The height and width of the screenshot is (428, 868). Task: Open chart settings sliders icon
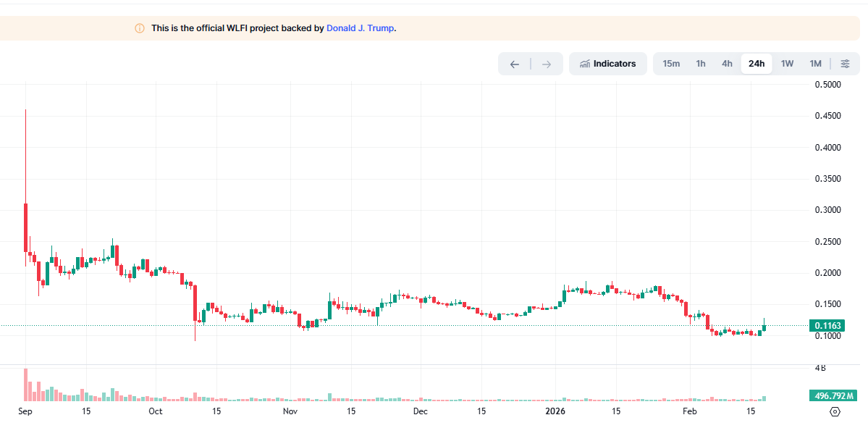[x=845, y=64]
